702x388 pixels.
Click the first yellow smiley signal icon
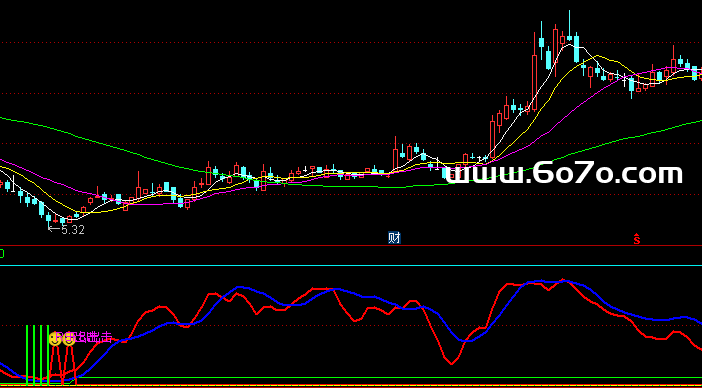pos(55,339)
